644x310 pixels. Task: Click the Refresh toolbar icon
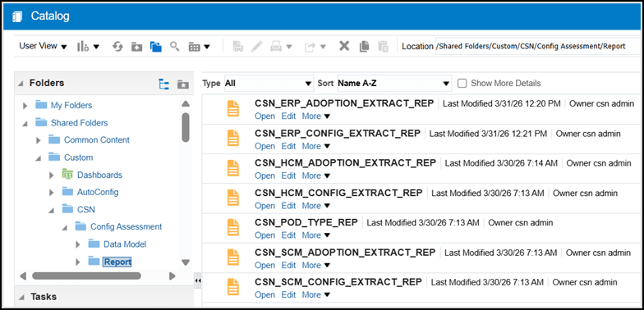118,47
